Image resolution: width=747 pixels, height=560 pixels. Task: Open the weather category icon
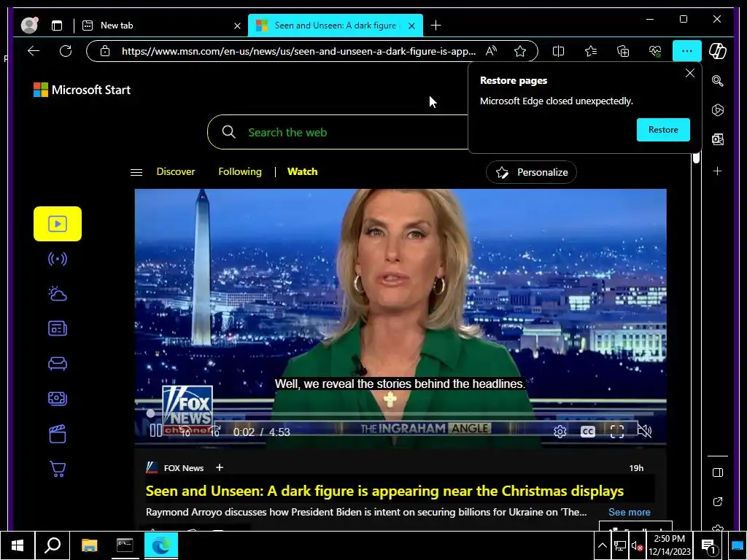pyautogui.click(x=58, y=294)
